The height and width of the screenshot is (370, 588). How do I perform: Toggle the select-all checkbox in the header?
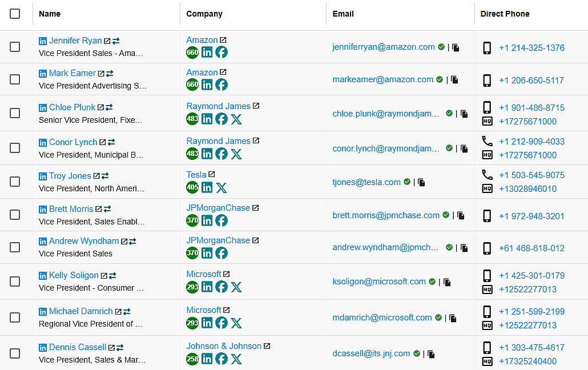point(15,14)
